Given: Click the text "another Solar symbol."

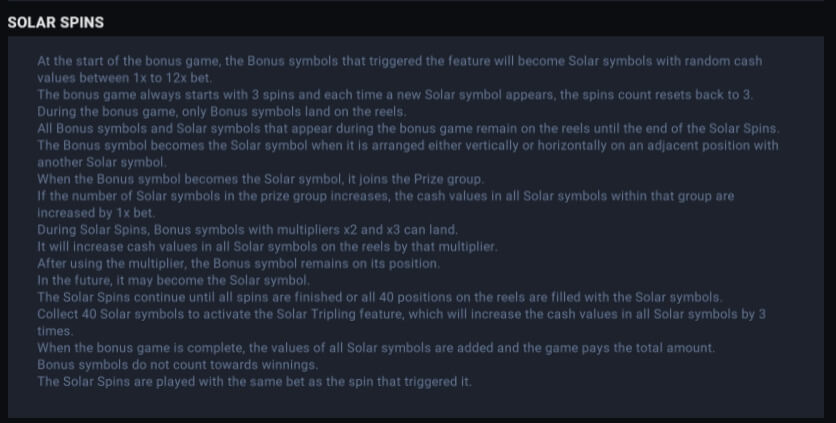Looking at the screenshot, I should [101, 162].
